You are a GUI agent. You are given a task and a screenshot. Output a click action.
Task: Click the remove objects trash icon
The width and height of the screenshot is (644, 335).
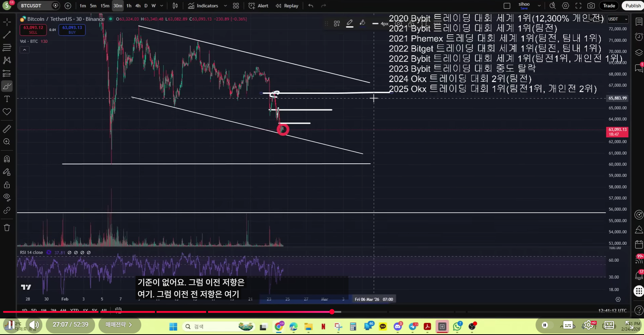coord(7,228)
